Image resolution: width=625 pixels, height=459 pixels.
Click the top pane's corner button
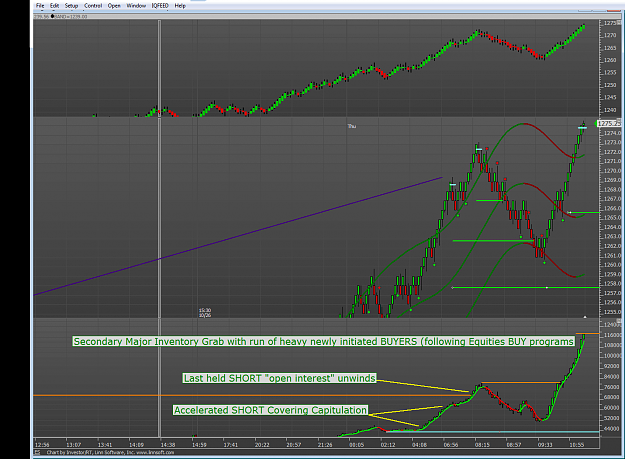click(x=619, y=23)
